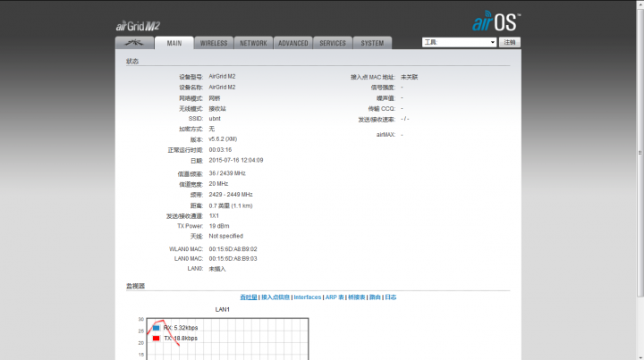The width and height of the screenshot is (644, 360).
Task: Select WLAN0 MAC 00:15:6D:A8:B9:02
Action: [x=233, y=249]
